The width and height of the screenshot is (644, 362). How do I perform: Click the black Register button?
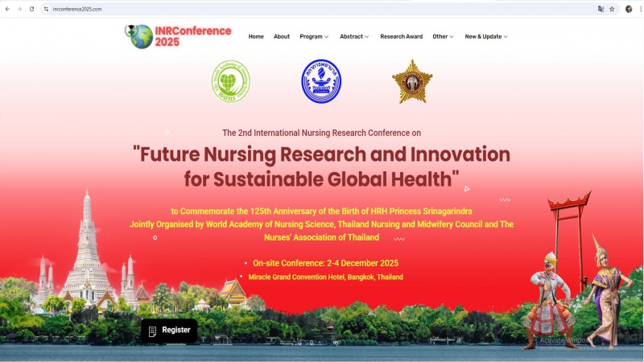[169, 331]
